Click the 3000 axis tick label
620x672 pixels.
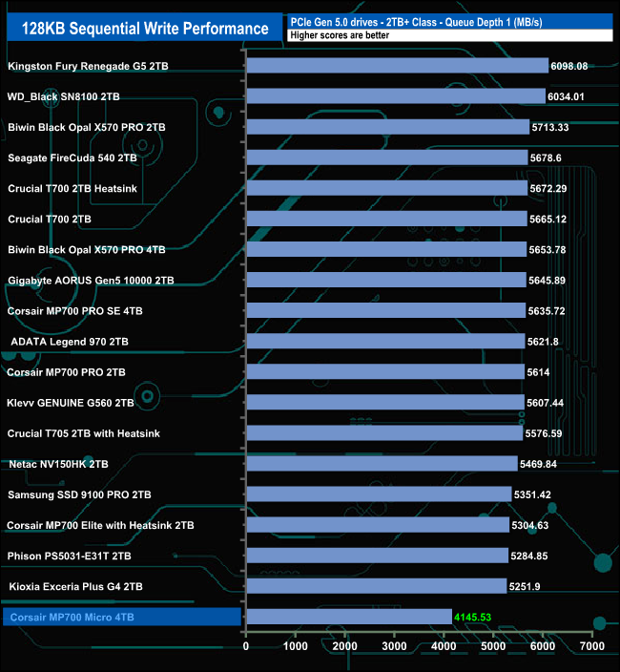point(394,646)
